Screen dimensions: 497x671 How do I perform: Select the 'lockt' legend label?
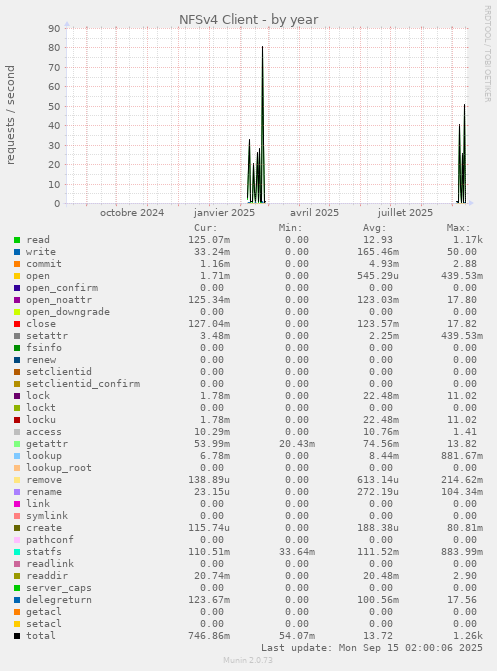41,408
